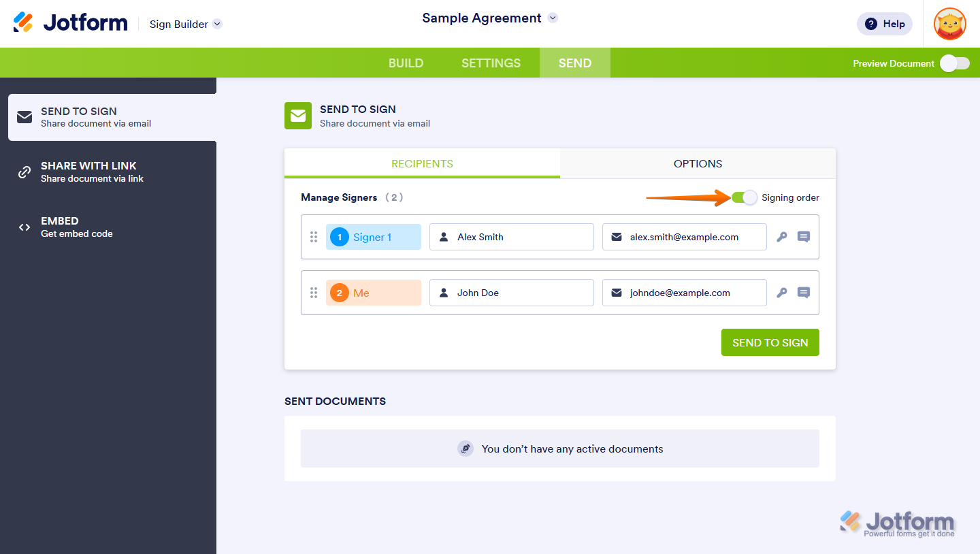Open the custom message icon for Signer 1
Screen dimensions: 980x554
[804, 236]
